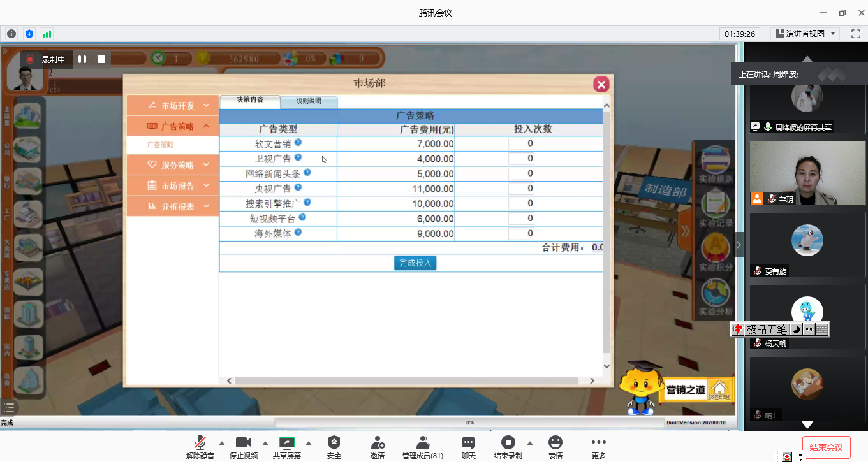Click the horizontal scrollbar right arrow

click(x=592, y=380)
